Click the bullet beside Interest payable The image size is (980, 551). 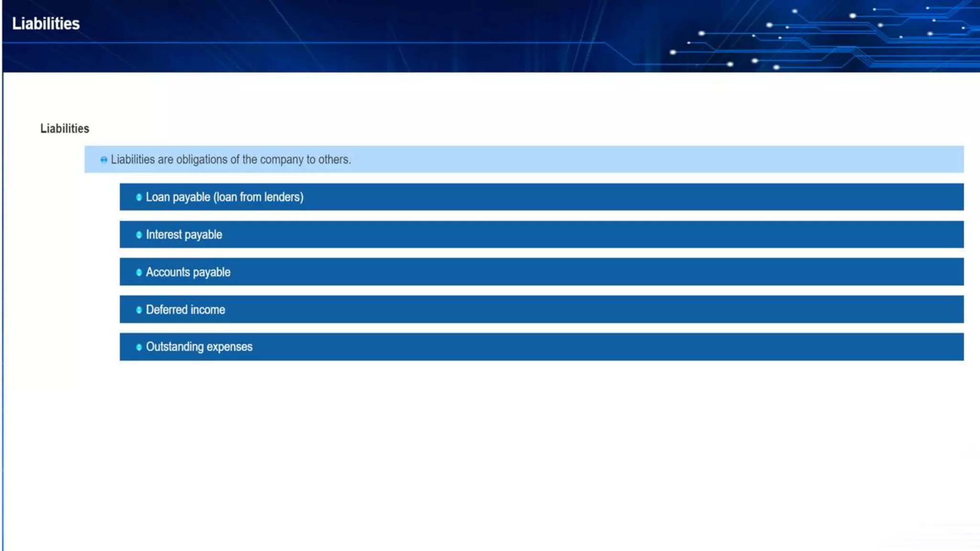point(139,235)
